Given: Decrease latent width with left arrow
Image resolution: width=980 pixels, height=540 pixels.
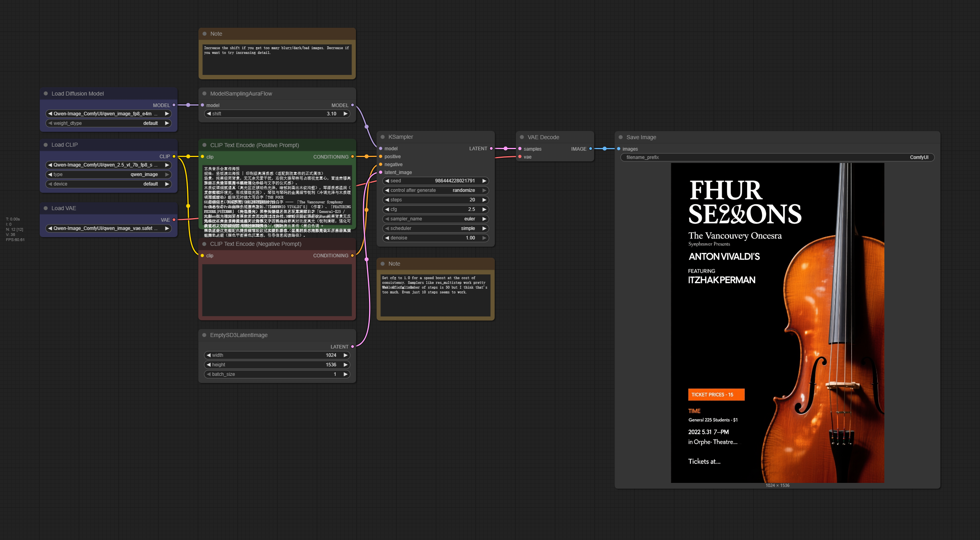Looking at the screenshot, I should tap(209, 355).
